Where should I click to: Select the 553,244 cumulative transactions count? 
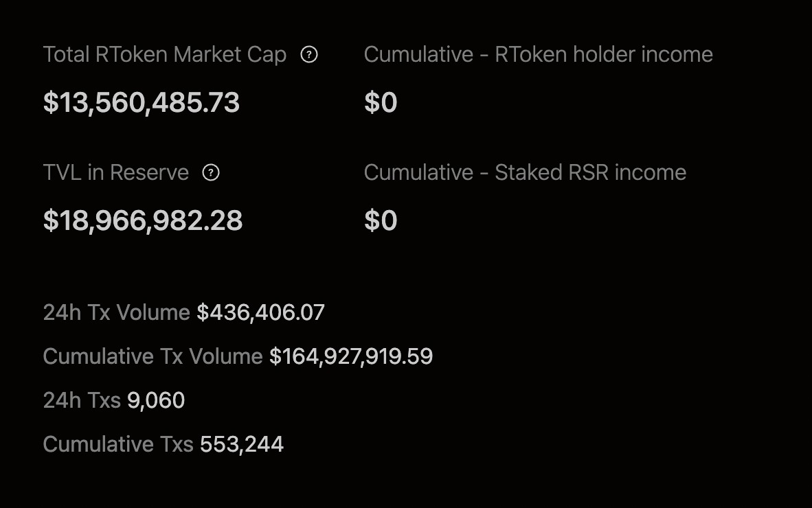pyautogui.click(x=242, y=444)
